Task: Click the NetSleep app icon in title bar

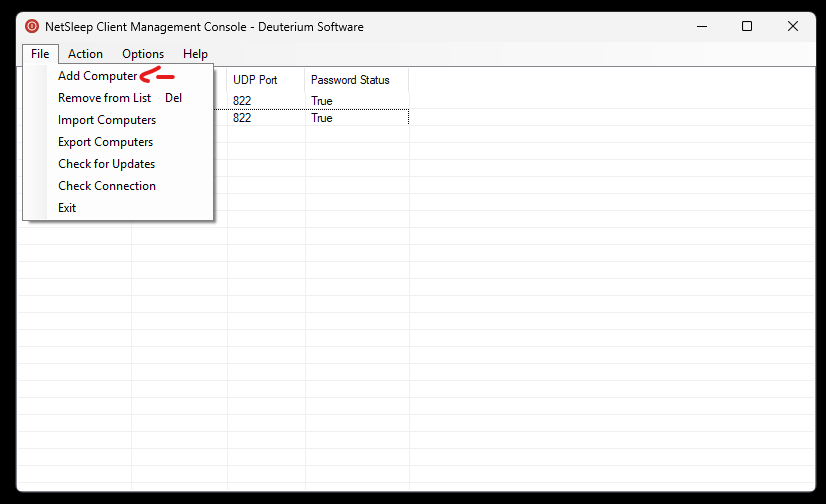Action: pyautogui.click(x=32, y=26)
